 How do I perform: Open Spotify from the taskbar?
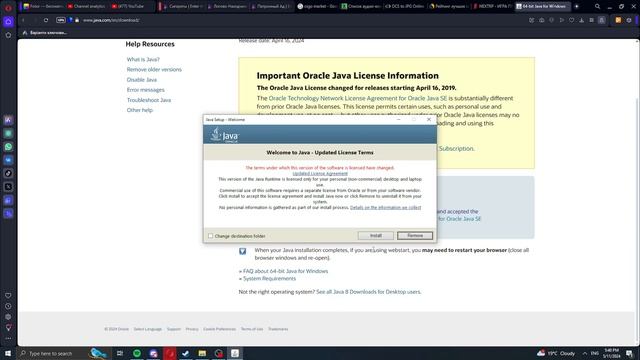137,353
